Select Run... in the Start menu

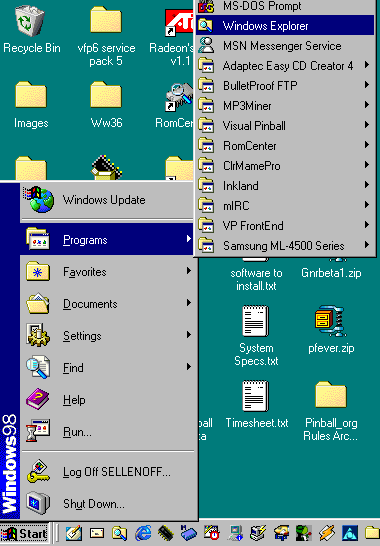109,432
